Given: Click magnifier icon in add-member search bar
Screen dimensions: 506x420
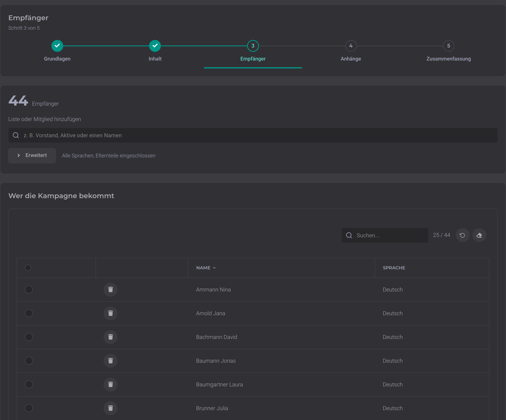Looking at the screenshot, I should (16, 135).
